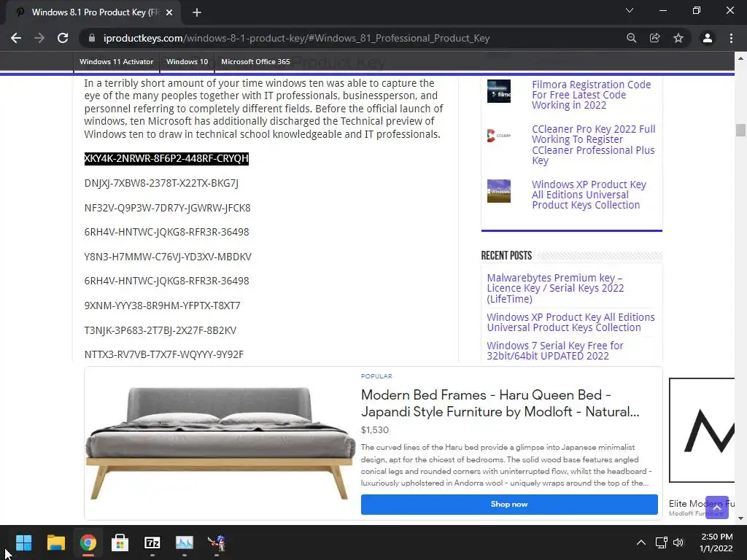Open File Explorer from taskbar

tap(55, 542)
